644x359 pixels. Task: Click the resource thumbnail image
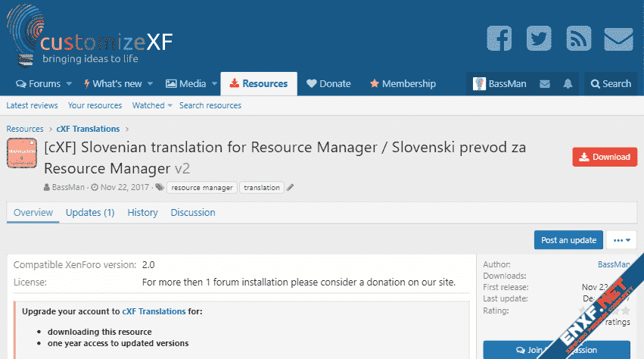point(23,155)
